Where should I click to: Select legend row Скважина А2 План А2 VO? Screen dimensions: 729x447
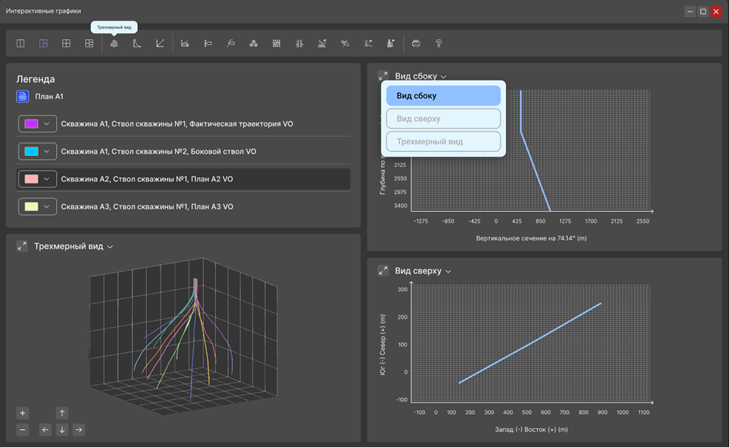click(183, 179)
